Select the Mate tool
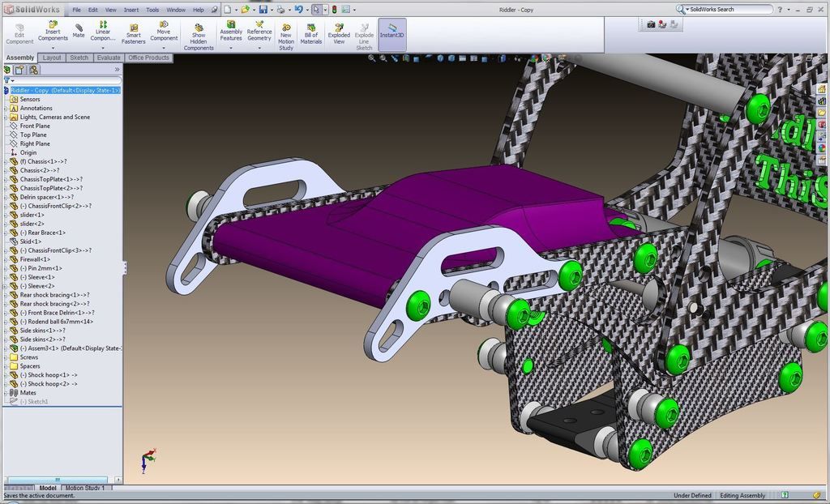This screenshot has width=830, height=504. coord(79,31)
